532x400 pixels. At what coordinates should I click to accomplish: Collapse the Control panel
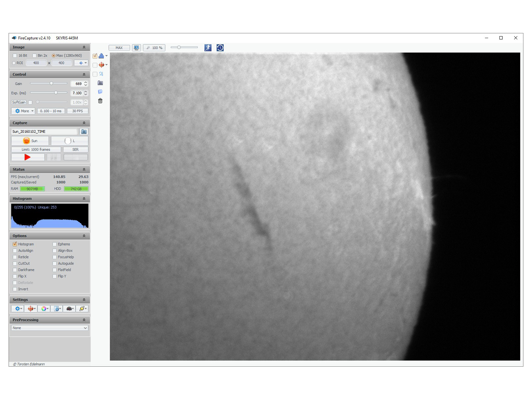click(x=84, y=74)
